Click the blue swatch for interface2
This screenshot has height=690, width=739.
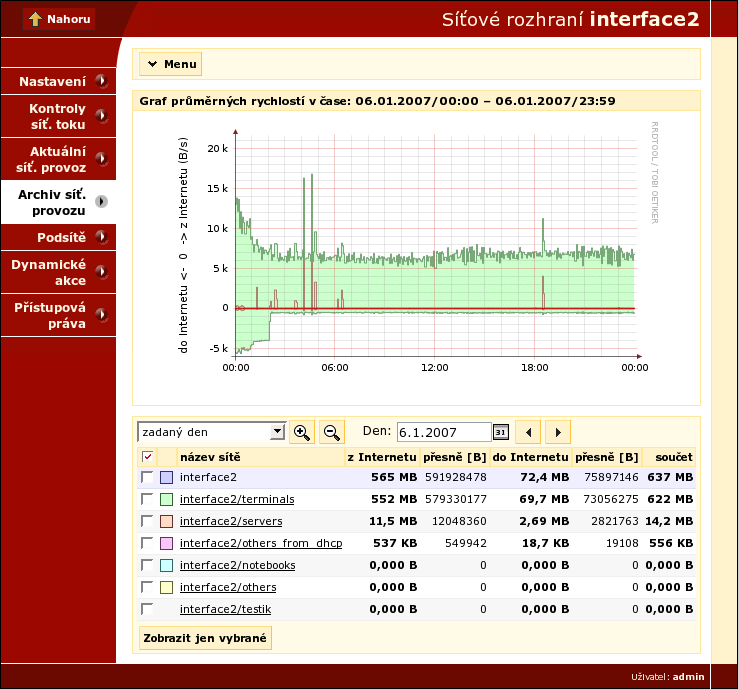point(166,477)
